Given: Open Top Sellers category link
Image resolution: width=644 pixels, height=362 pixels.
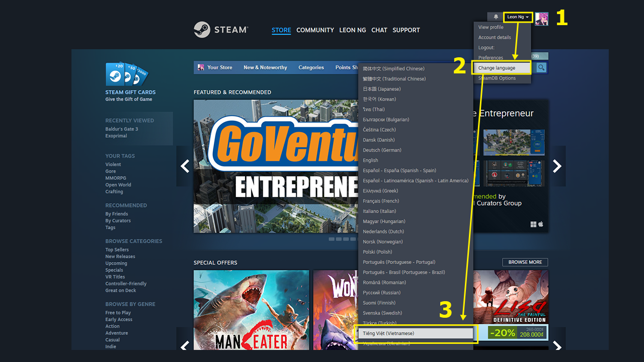Looking at the screenshot, I should coord(117,249).
